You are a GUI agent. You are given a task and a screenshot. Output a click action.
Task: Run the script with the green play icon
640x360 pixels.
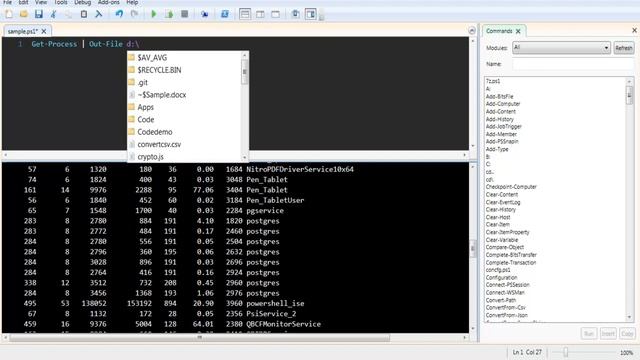(154, 14)
